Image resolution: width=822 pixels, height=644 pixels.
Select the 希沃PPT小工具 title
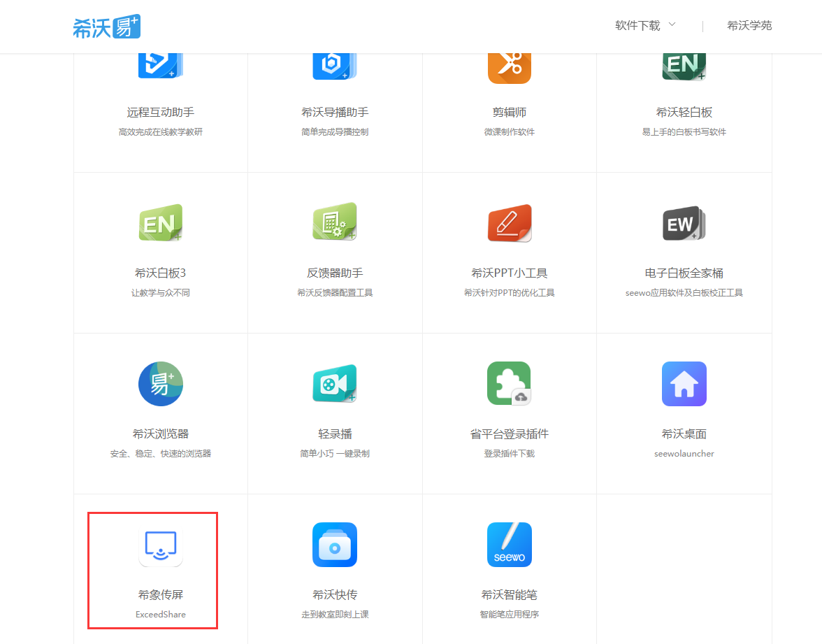tap(509, 273)
